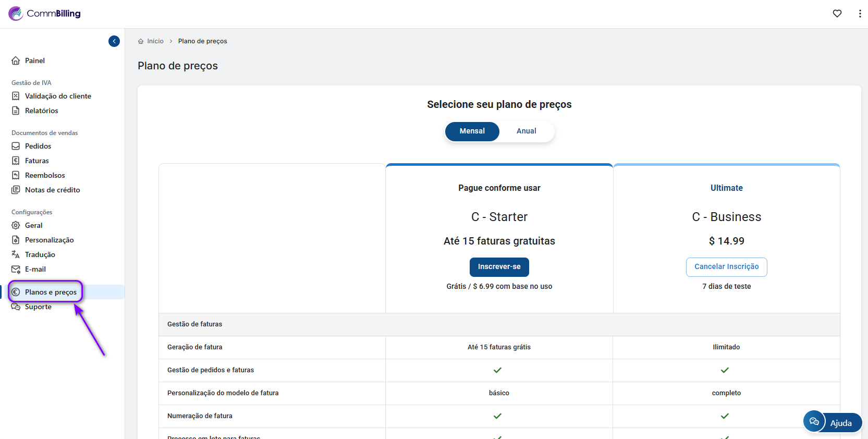Open Validação do cliente page
868x439 pixels.
[57, 96]
